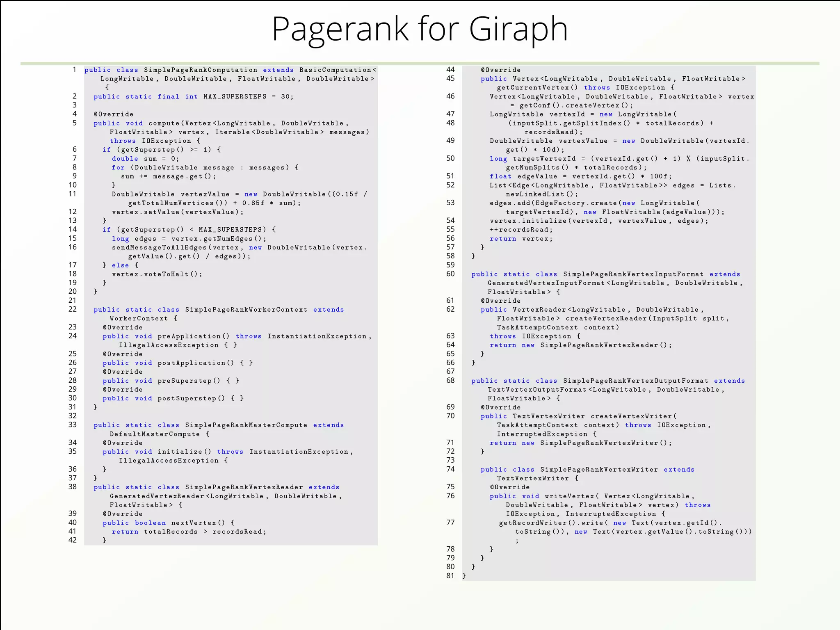This screenshot has height=630, width=840.
Task: Click 'sum += message.get();' on line 9
Action: [169, 176]
